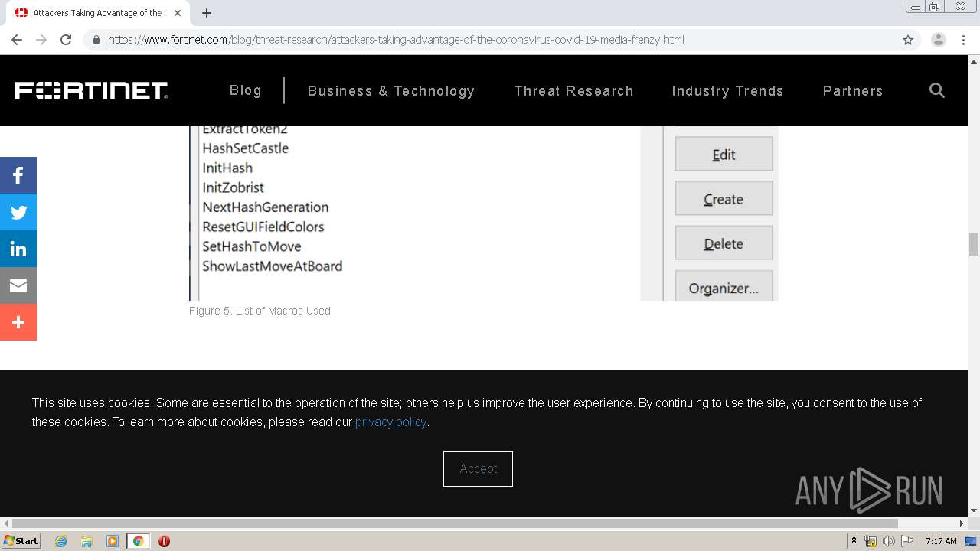Open Business & Technology section

pyautogui.click(x=391, y=91)
